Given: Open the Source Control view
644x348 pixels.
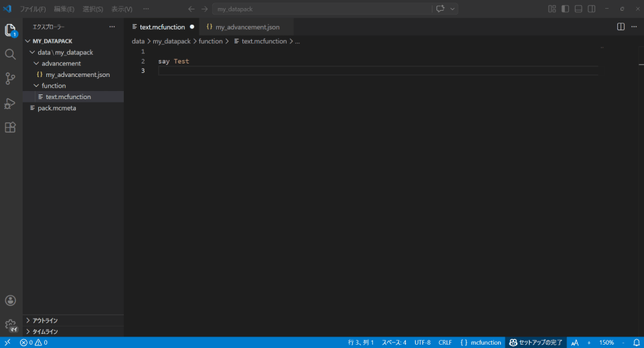Looking at the screenshot, I should [10, 78].
